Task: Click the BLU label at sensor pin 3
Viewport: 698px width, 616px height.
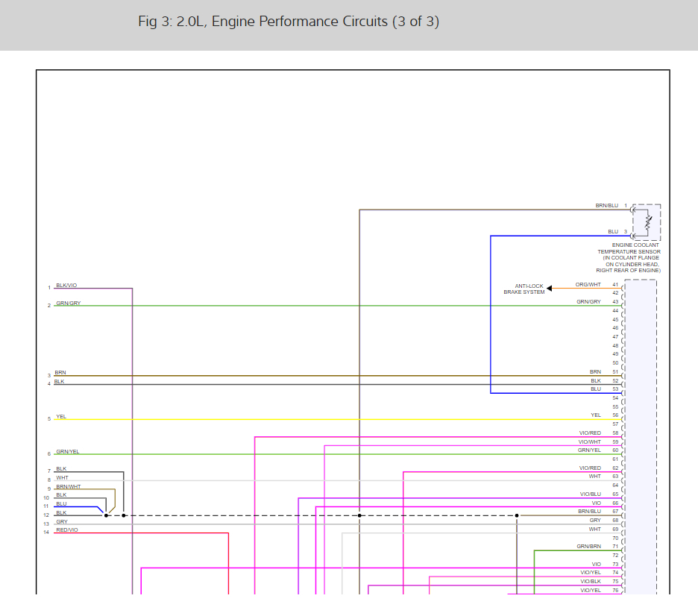Action: point(612,231)
